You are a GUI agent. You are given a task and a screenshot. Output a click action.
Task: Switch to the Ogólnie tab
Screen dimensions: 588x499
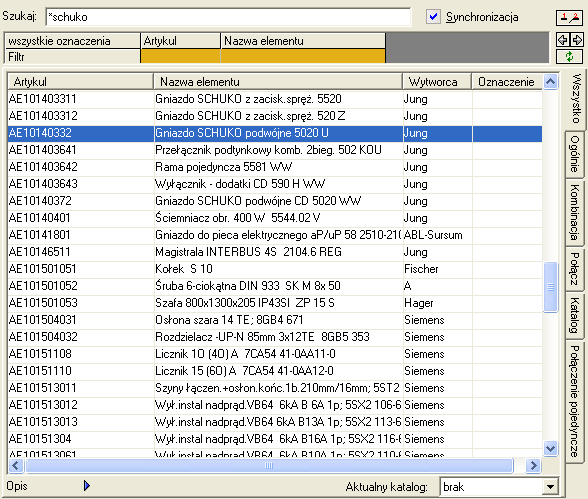(x=574, y=154)
